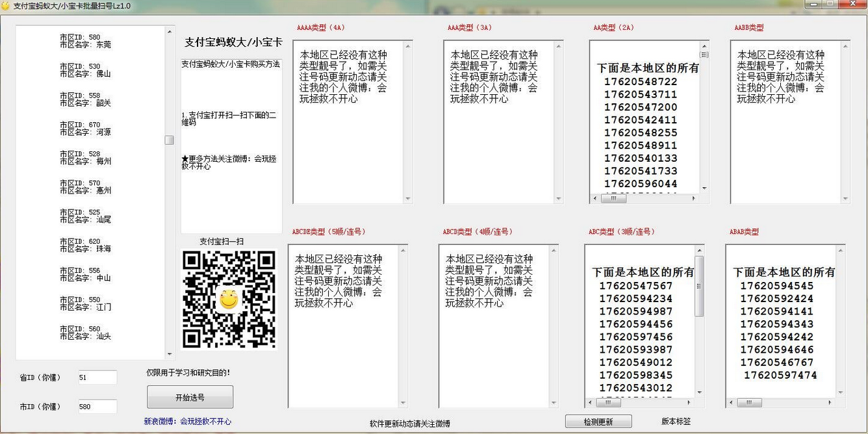Click number 17620542411 in the AA list
868x434 pixels.
tap(641, 120)
